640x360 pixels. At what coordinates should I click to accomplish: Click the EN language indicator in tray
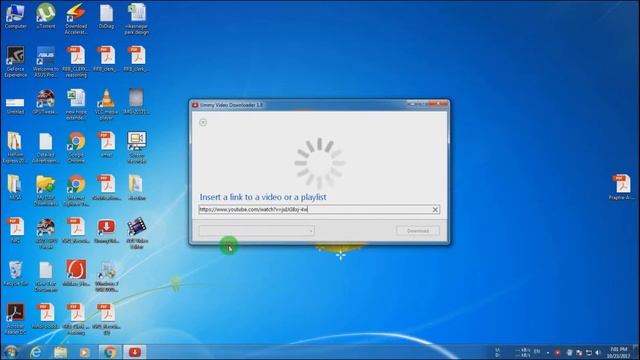(537, 351)
